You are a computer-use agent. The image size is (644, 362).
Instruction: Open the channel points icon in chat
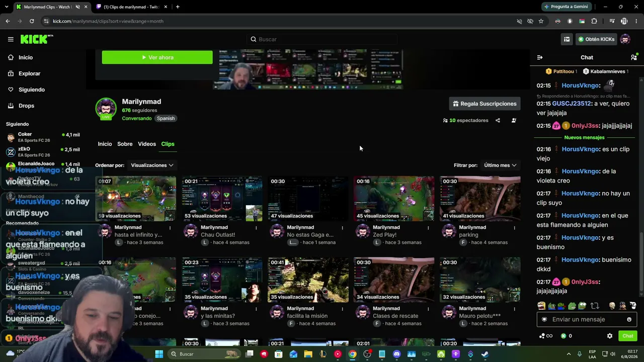pyautogui.click(x=545, y=336)
